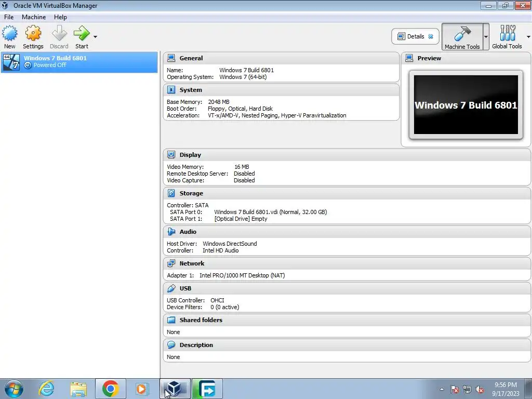Click the USB section plug icon
The height and width of the screenshot is (399, 532).
point(171,288)
